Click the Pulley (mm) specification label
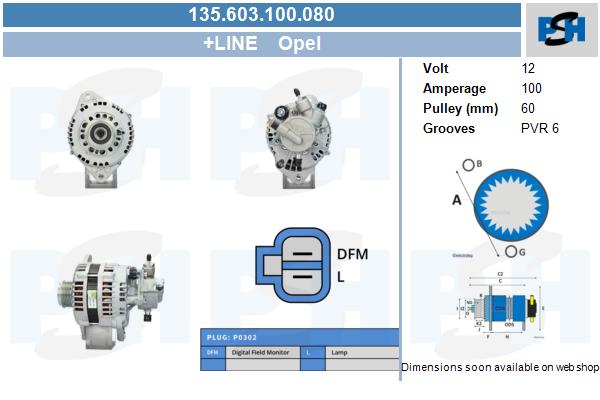 (x=459, y=108)
